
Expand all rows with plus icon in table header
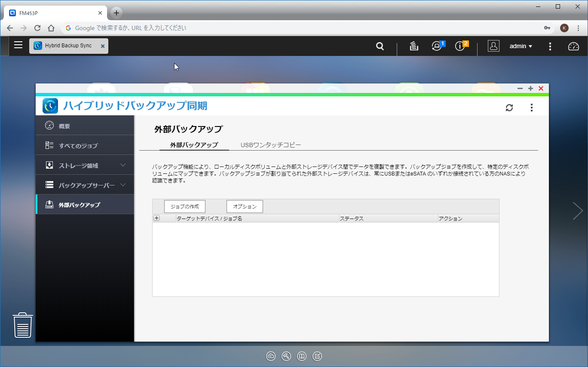(156, 218)
